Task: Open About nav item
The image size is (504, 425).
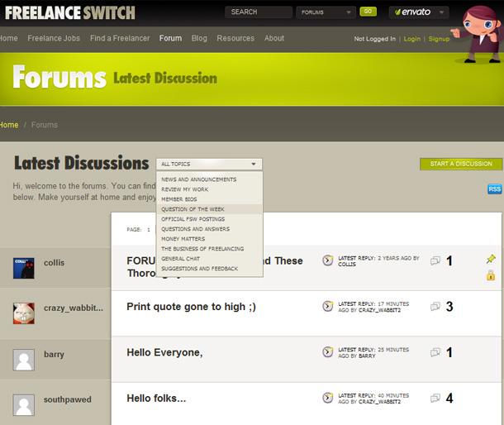Action: pos(274,38)
